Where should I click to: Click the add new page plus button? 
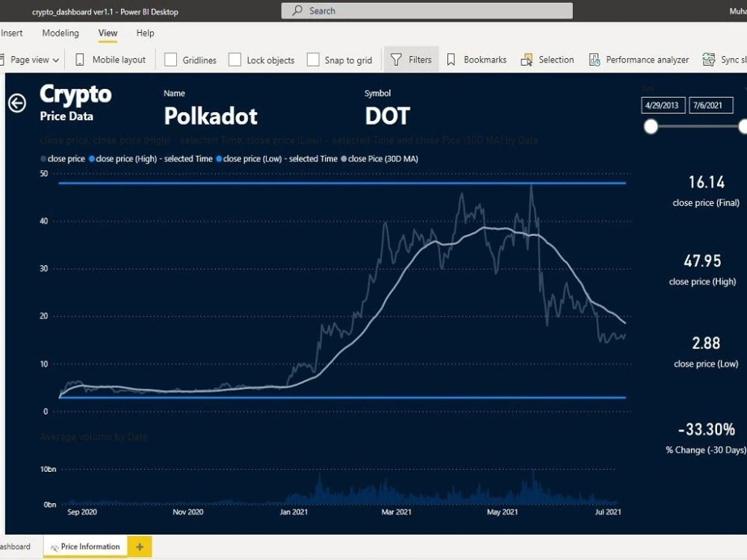point(140,547)
